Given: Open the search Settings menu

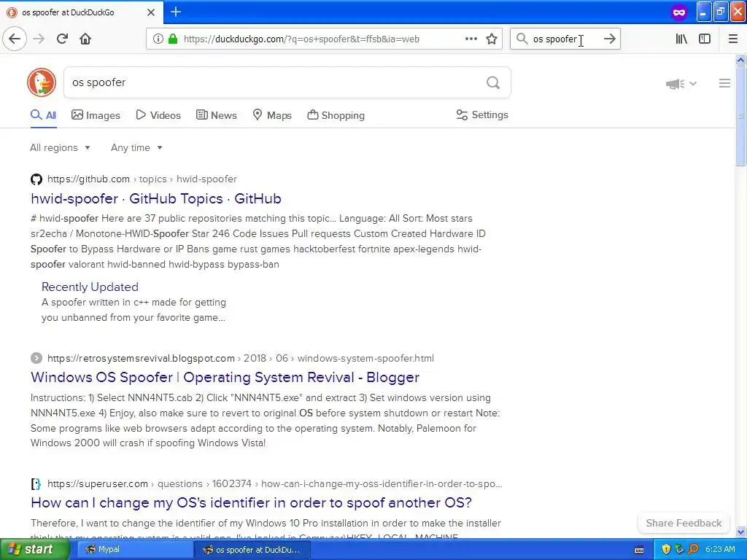Looking at the screenshot, I should (x=482, y=114).
